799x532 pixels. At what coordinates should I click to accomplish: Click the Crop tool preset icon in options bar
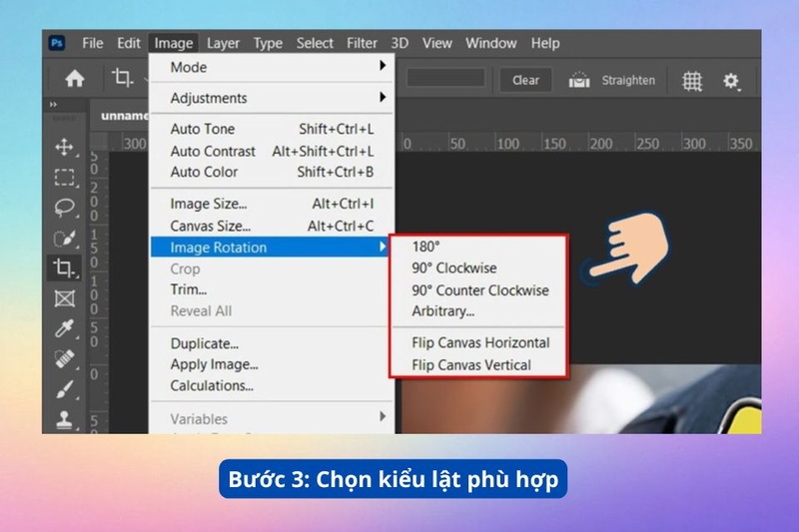(122, 78)
